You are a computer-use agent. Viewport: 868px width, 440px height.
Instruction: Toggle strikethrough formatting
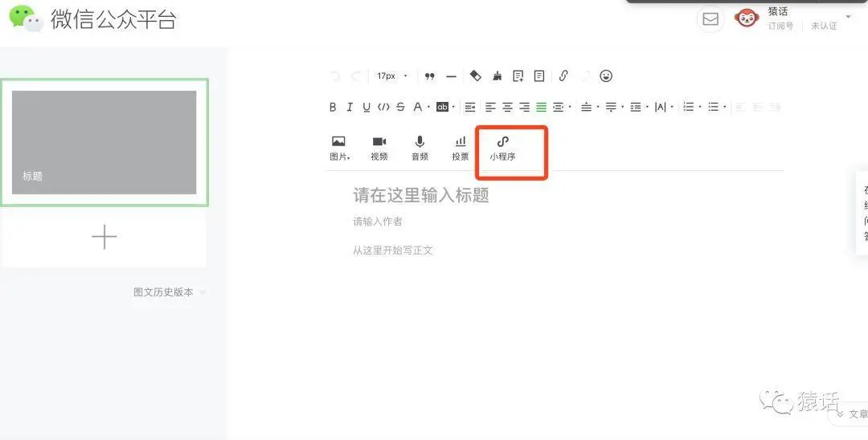400,108
